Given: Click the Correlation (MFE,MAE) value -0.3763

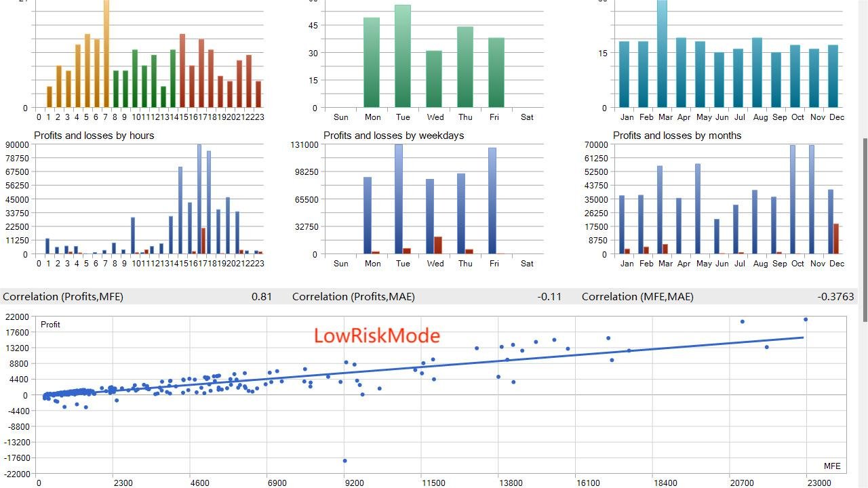Looking at the screenshot, I should pyautogui.click(x=835, y=296).
